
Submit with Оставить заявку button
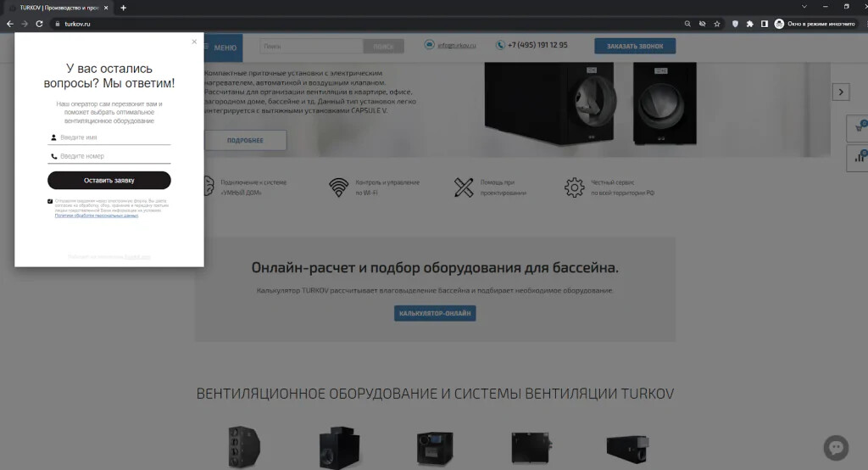coord(109,180)
